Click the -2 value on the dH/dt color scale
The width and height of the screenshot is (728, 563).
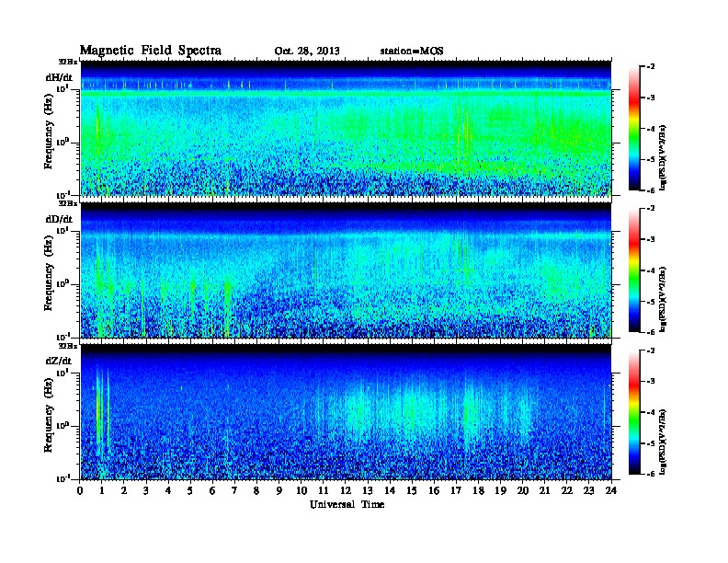tap(651, 67)
